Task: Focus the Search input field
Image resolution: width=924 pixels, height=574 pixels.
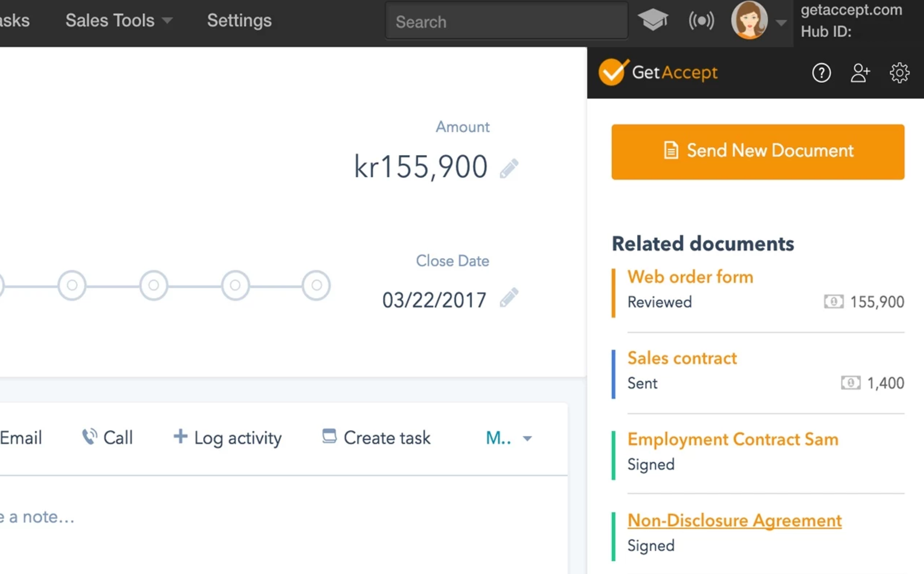Action: pyautogui.click(x=506, y=22)
